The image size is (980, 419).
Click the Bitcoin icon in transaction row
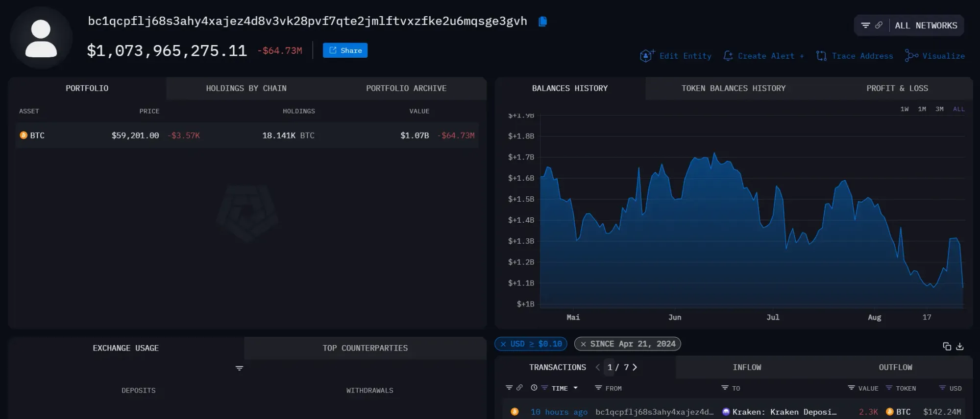pos(514,412)
